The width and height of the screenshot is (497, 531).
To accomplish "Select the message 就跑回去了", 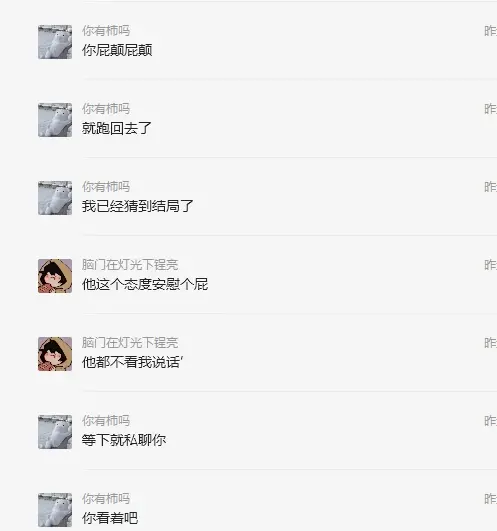I will (x=116, y=128).
